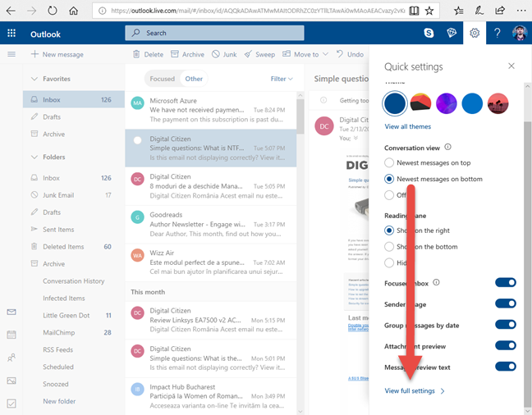Click the Sweep toolbar button
Viewport: 532px width, 415px height.
click(x=260, y=54)
